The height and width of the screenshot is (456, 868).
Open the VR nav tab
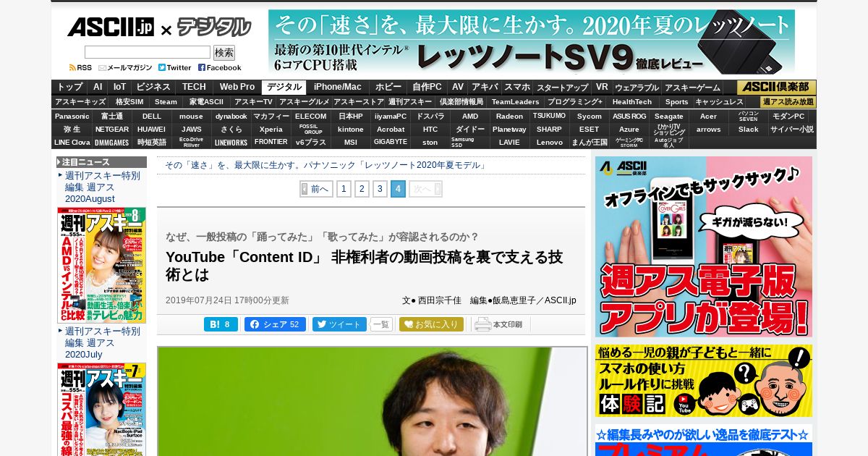(x=602, y=87)
